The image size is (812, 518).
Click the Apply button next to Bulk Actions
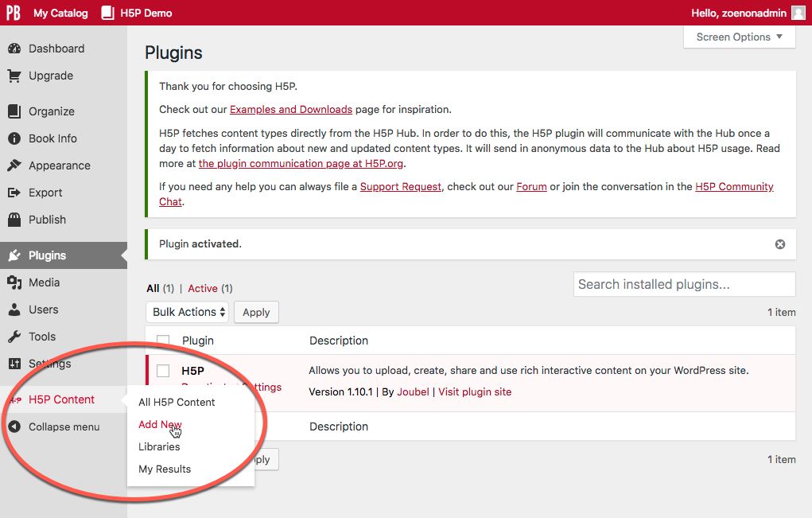[x=256, y=313]
